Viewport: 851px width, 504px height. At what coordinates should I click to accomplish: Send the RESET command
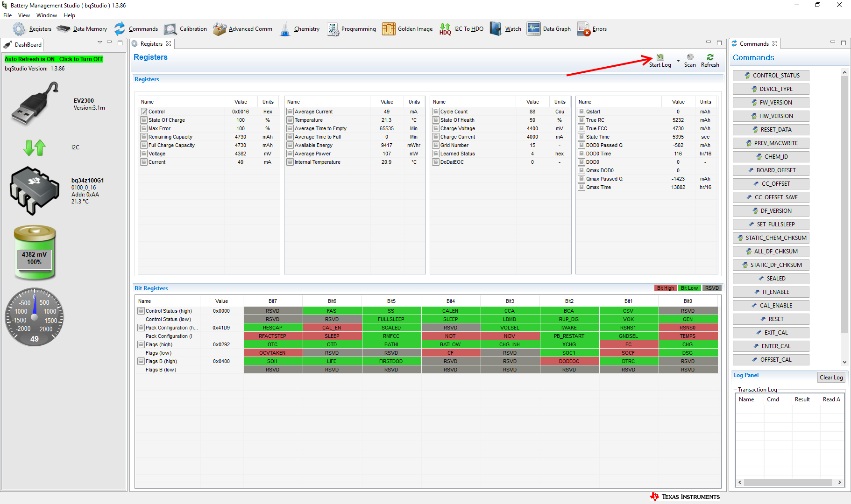(x=771, y=319)
